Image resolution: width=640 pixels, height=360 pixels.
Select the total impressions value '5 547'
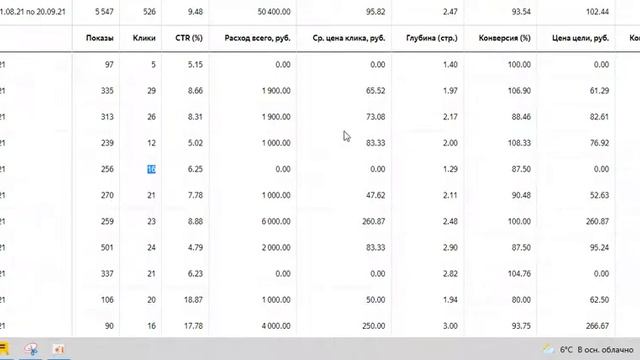point(104,12)
